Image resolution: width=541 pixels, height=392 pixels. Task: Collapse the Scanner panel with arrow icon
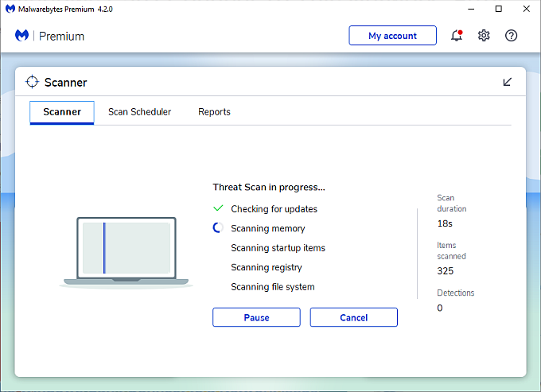(x=508, y=82)
